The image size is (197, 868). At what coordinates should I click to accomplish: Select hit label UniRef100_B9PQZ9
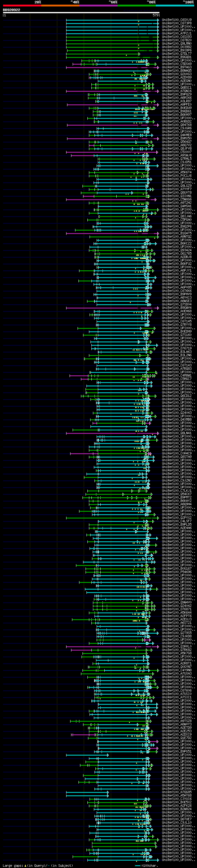[x=177, y=94]
